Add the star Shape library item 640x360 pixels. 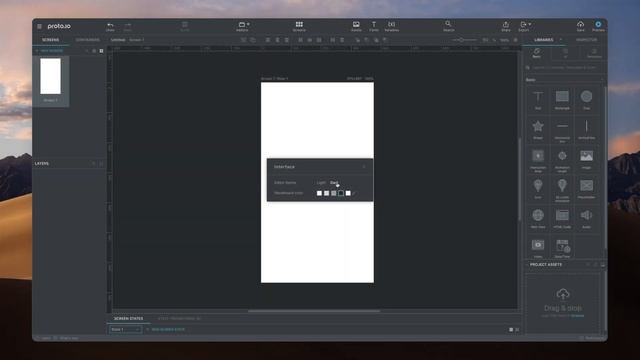pyautogui.click(x=538, y=129)
